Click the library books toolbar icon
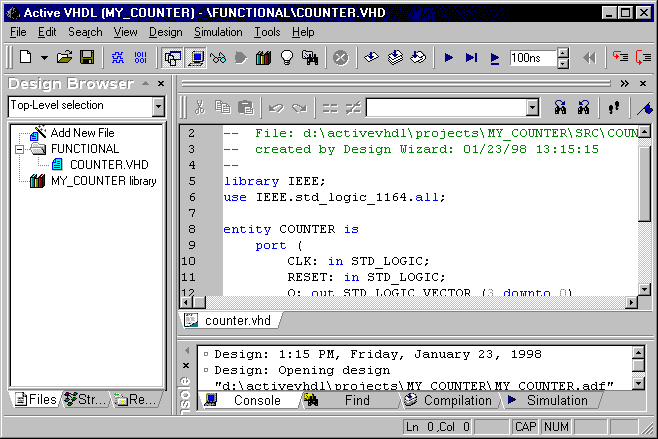658x439 pixels. (264, 58)
